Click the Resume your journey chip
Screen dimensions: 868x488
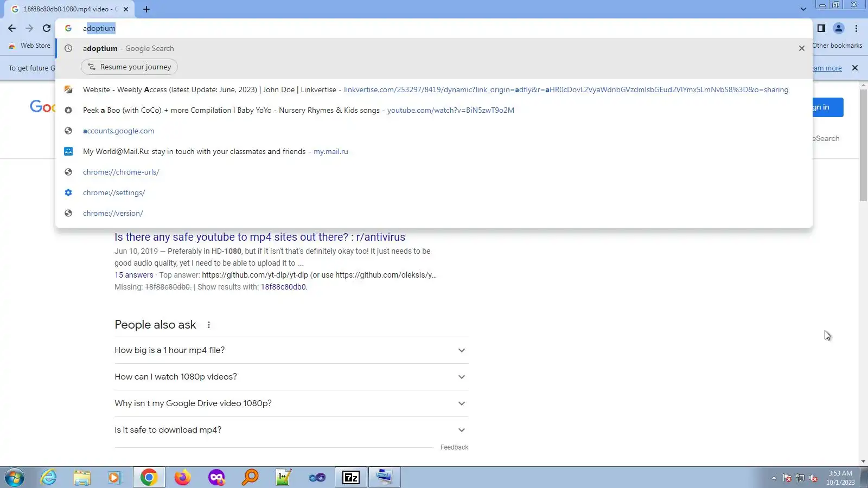[129, 67]
